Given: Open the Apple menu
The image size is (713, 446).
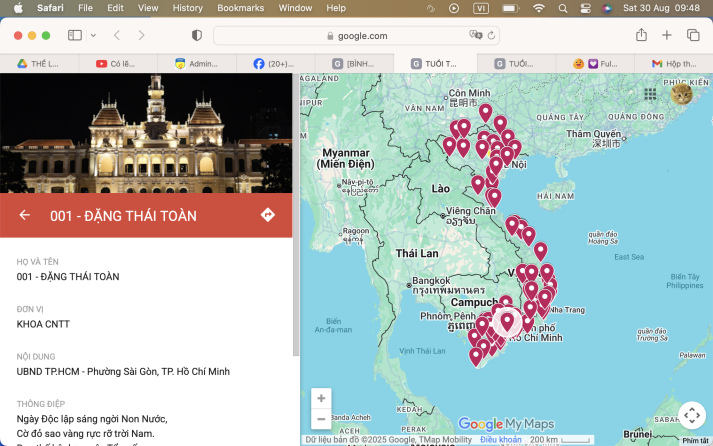Looking at the screenshot, I should (x=18, y=8).
